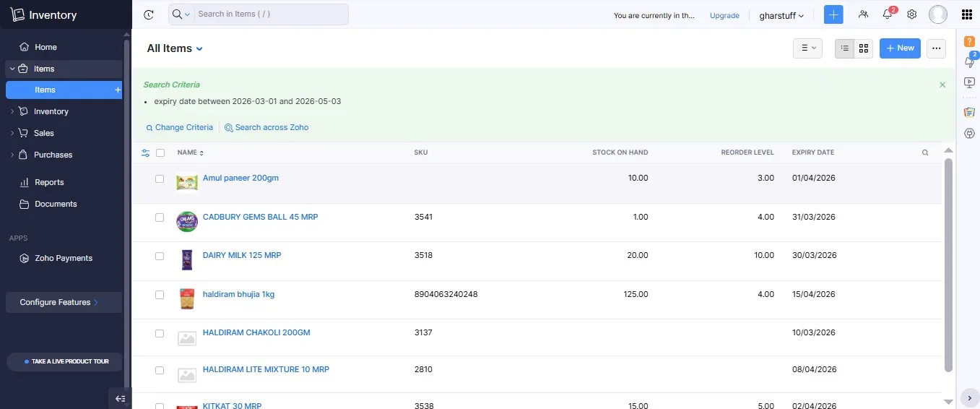
Task: Click CADBURY GEMS BALL product thumbnail
Action: point(187,222)
